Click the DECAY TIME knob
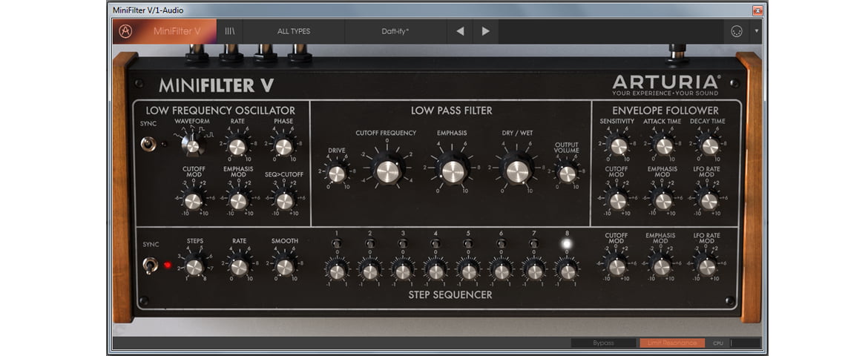This screenshot has height=356, width=868. click(x=709, y=146)
